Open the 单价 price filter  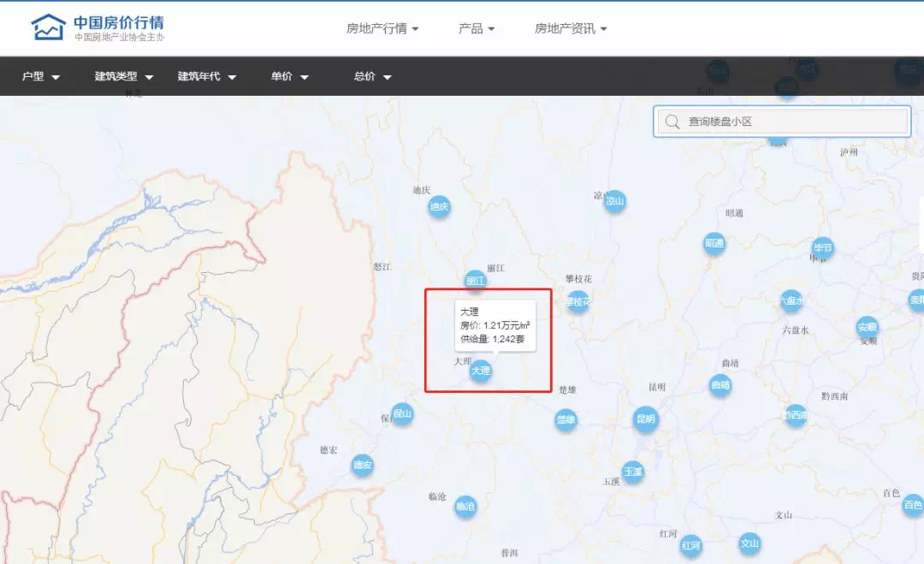290,77
